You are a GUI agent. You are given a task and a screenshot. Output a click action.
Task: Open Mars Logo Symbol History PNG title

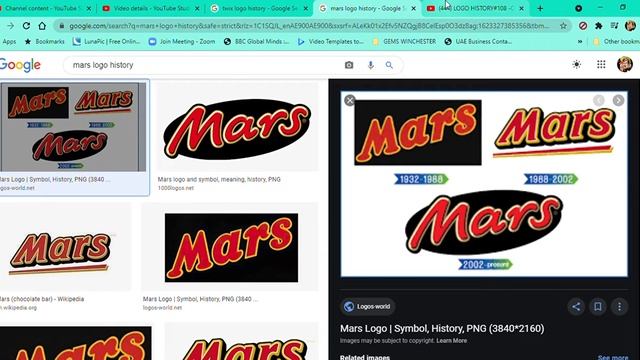pos(442,329)
